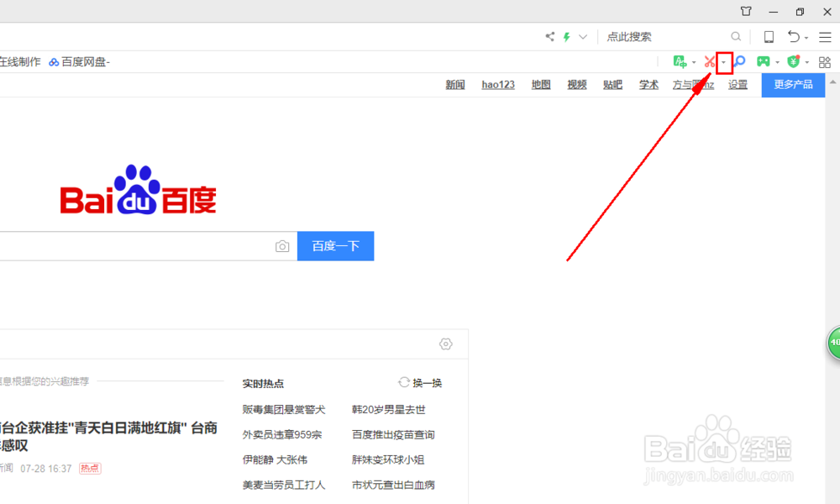Click the camera icon in the search box

282,246
